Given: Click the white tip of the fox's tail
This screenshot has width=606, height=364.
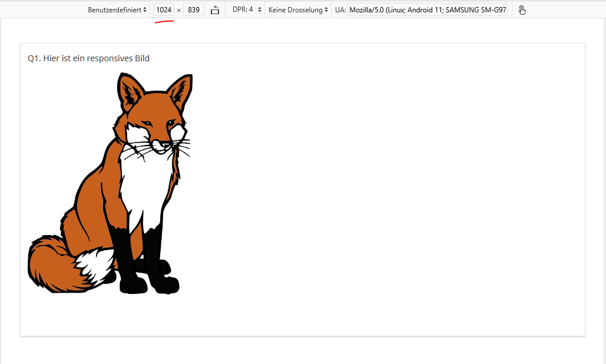Looking at the screenshot, I should (x=96, y=263).
